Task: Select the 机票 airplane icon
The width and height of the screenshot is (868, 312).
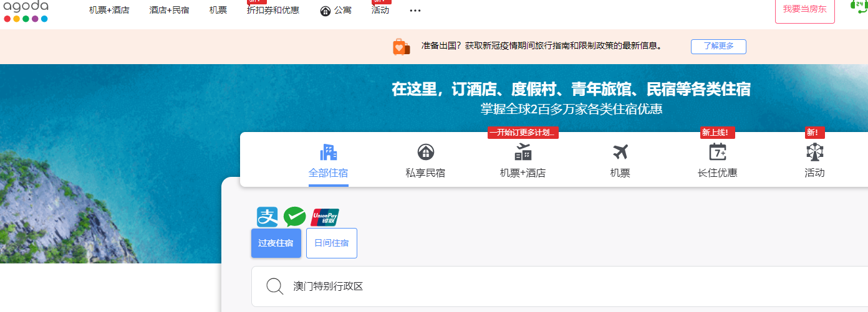Action: click(x=620, y=152)
